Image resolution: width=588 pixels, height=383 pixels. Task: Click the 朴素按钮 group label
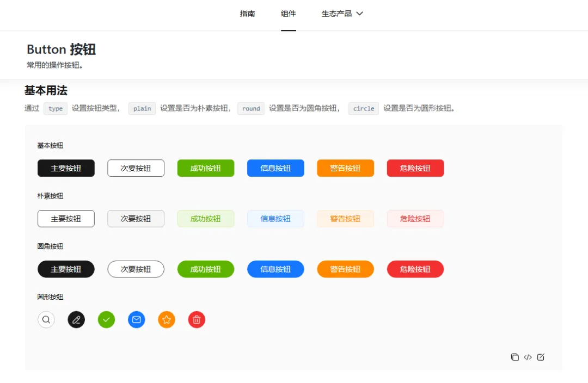[x=50, y=196]
